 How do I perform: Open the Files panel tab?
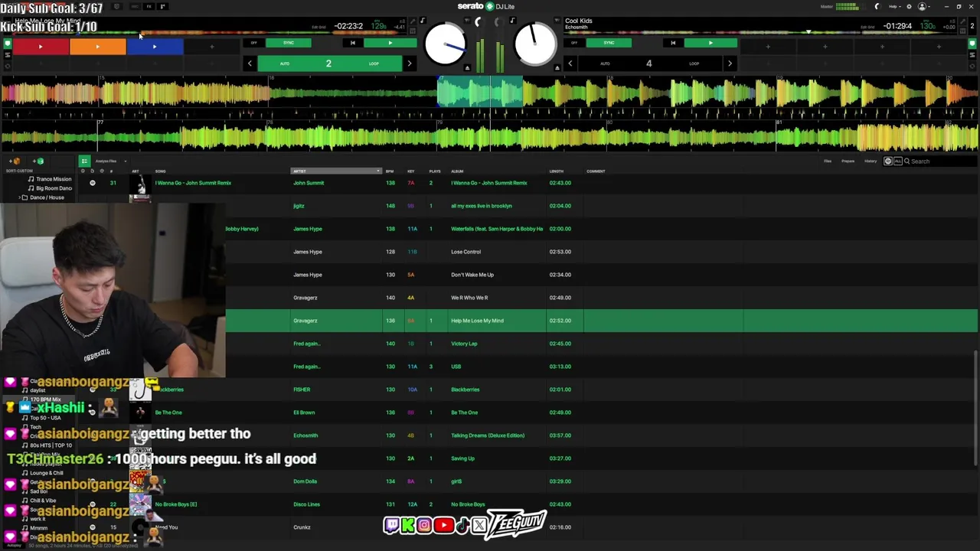pyautogui.click(x=828, y=161)
